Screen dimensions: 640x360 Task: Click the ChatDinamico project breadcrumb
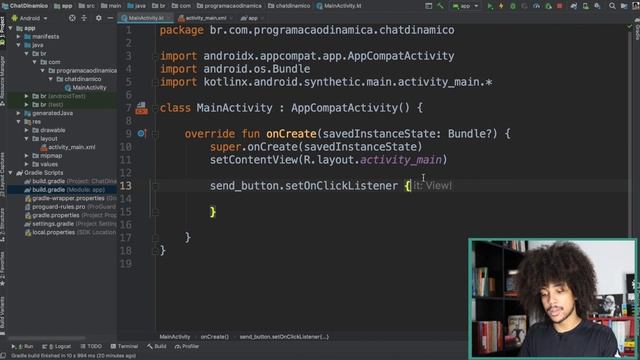24,6
